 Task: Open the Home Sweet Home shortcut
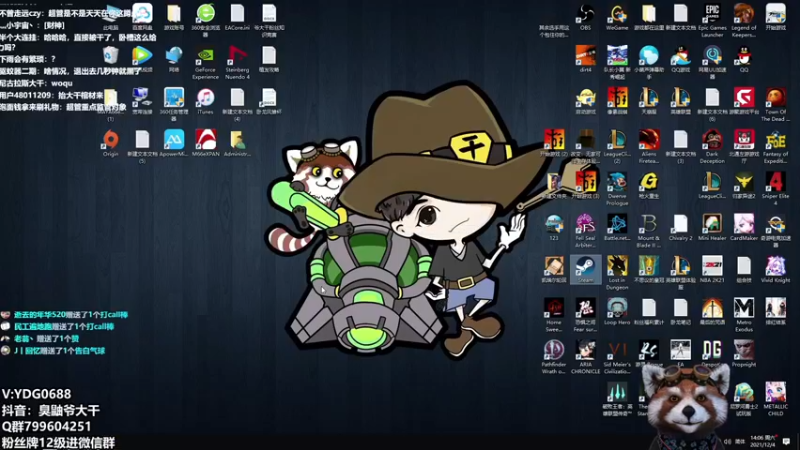pos(554,315)
